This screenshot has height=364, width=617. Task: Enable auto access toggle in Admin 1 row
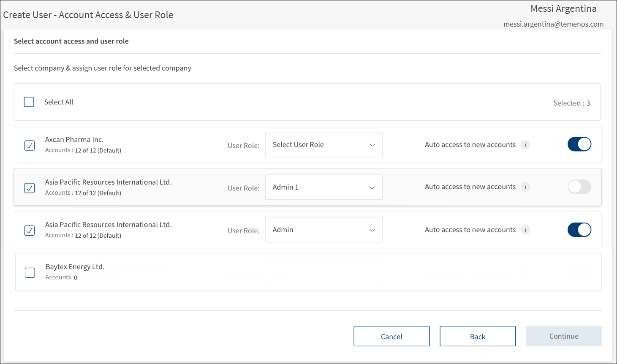(579, 187)
